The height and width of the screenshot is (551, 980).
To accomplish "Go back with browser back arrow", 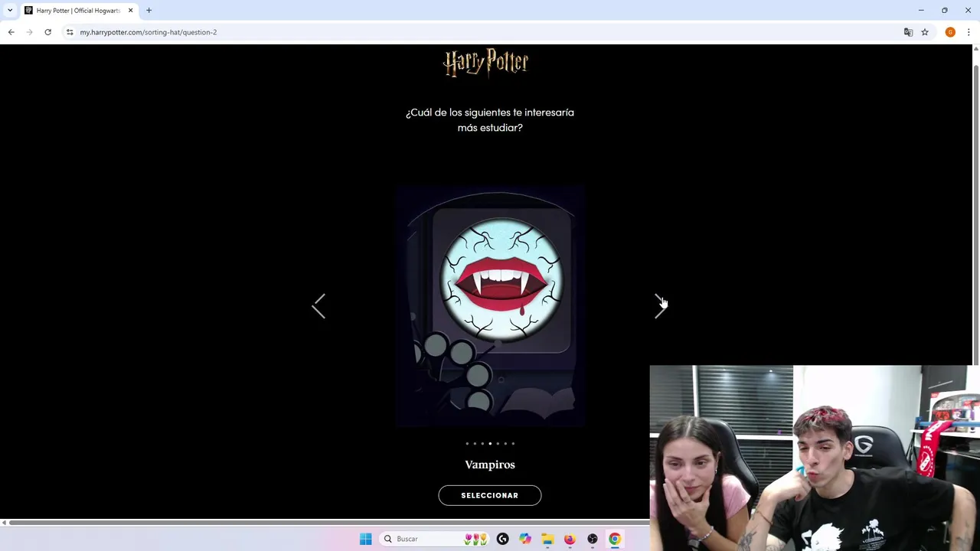I will pyautogui.click(x=11, y=32).
